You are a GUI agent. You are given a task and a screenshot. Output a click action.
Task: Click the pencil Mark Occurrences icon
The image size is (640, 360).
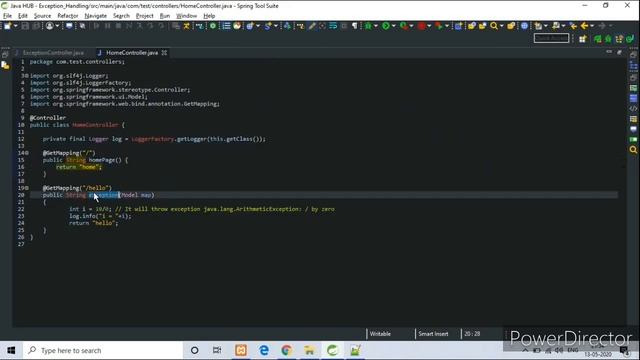(312, 26)
